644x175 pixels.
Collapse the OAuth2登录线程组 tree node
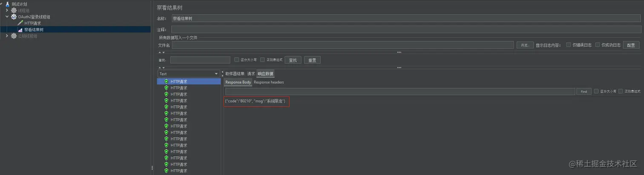pos(7,17)
